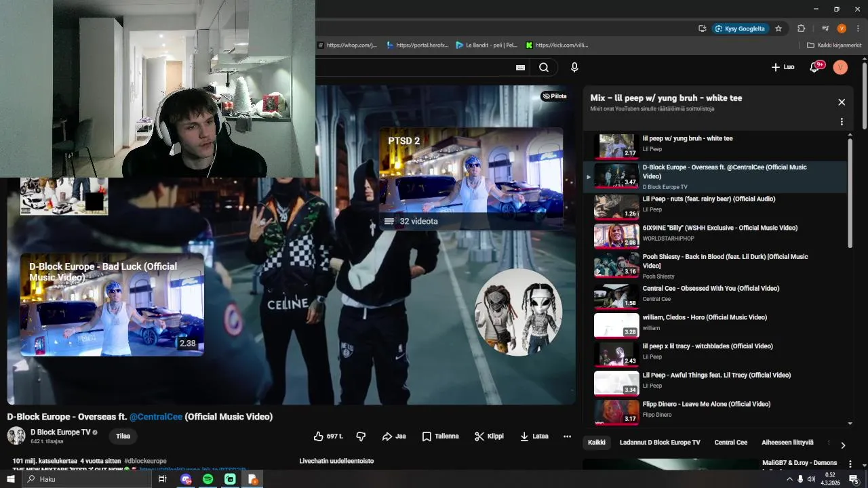Screen dimensions: 868x488
Task: Subscribe with the Tilaa button
Action: click(x=123, y=436)
